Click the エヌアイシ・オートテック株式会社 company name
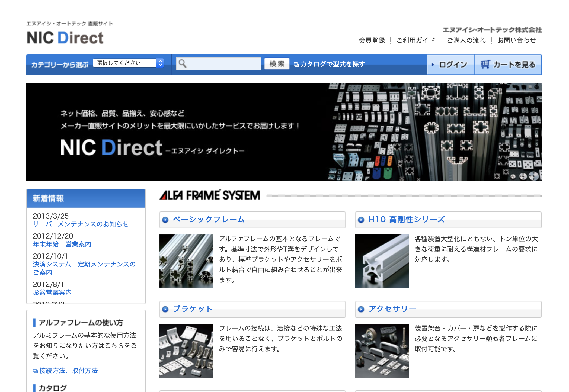The height and width of the screenshot is (392, 569). (x=492, y=30)
